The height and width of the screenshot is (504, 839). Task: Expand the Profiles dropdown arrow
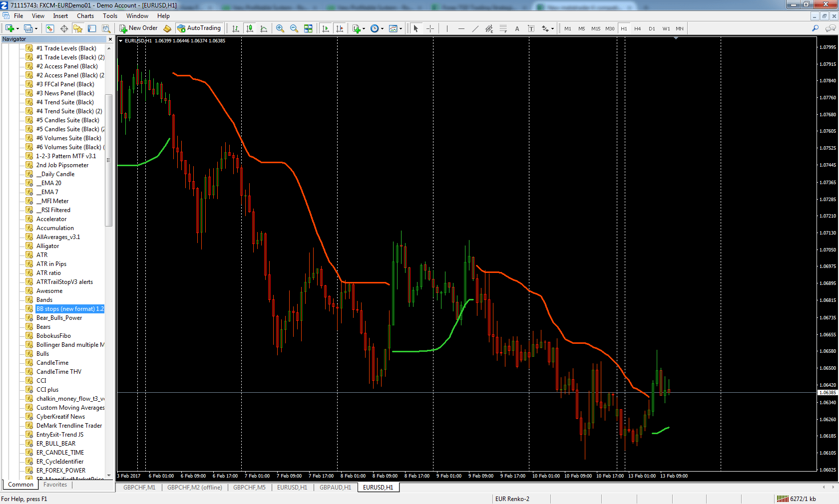[36, 28]
